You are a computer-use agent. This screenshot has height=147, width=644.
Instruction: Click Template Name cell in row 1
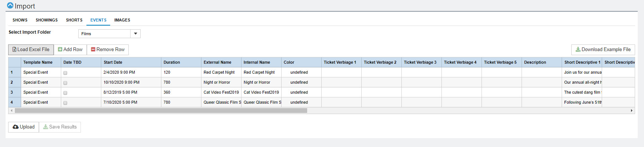(41, 72)
